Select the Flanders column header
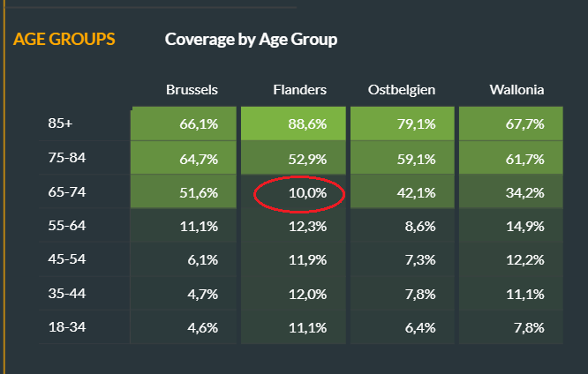Image resolution: width=588 pixels, height=374 pixels. pyautogui.click(x=300, y=90)
